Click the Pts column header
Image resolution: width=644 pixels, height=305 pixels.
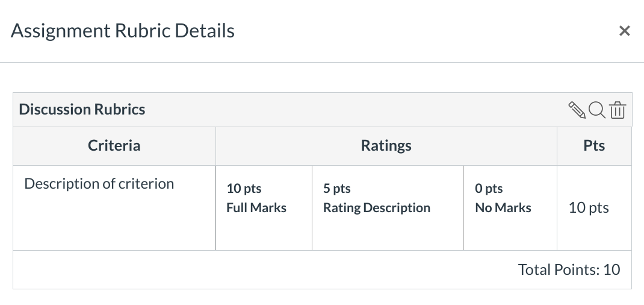(x=594, y=145)
